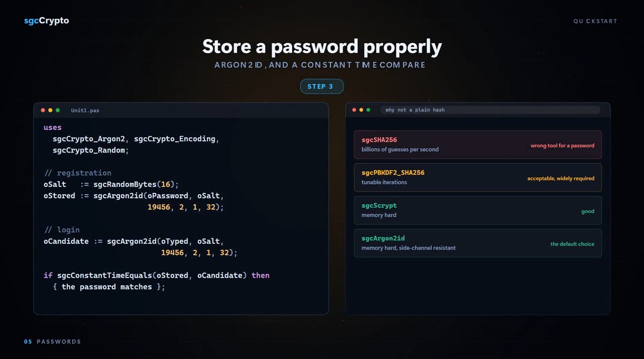Click 'acceptable, widely required' label
The height and width of the screenshot is (359, 644).
tap(561, 178)
